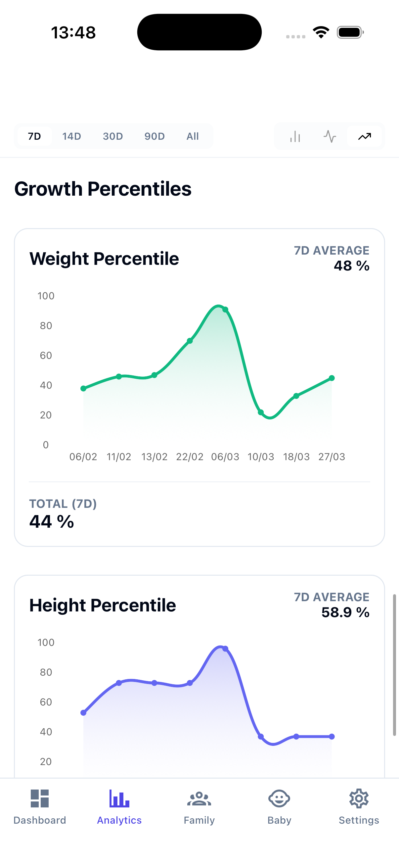Image resolution: width=399 pixels, height=868 pixels.
Task: Select the trending line chart icon
Action: click(364, 136)
